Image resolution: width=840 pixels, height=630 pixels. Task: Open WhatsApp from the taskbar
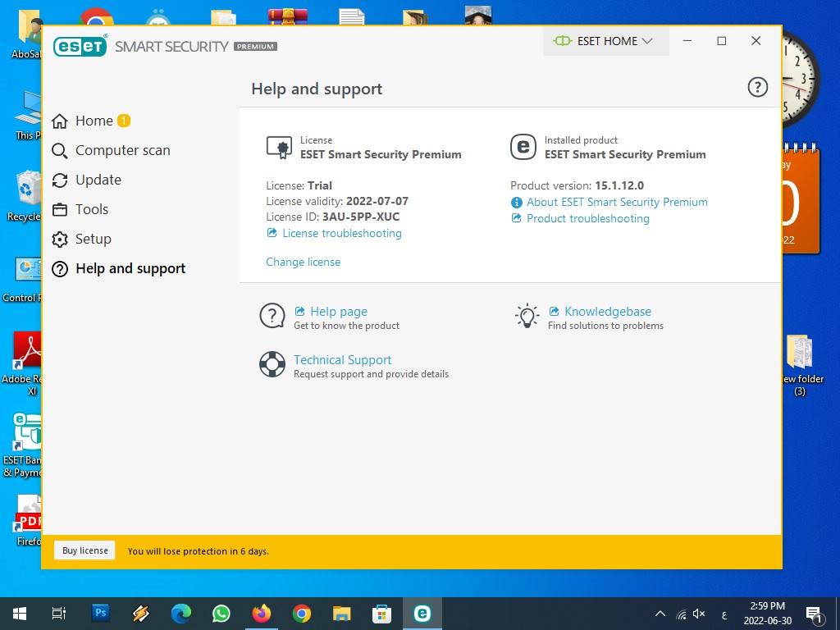(221, 614)
